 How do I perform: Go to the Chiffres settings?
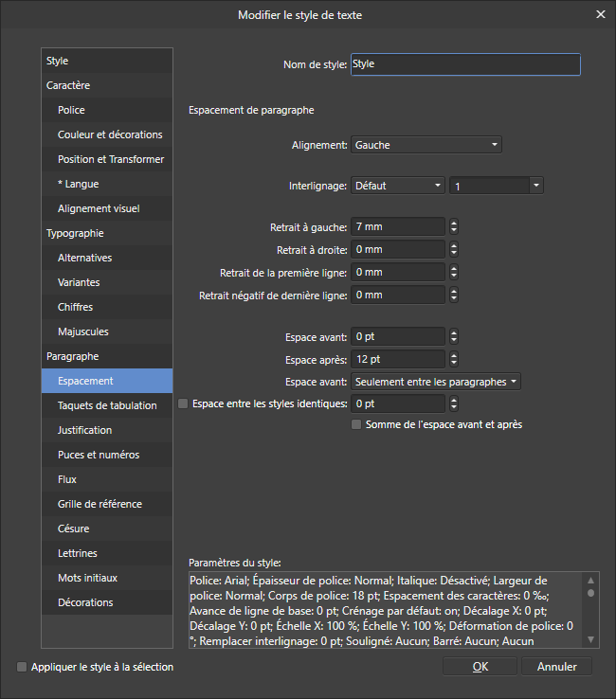pyautogui.click(x=107, y=307)
